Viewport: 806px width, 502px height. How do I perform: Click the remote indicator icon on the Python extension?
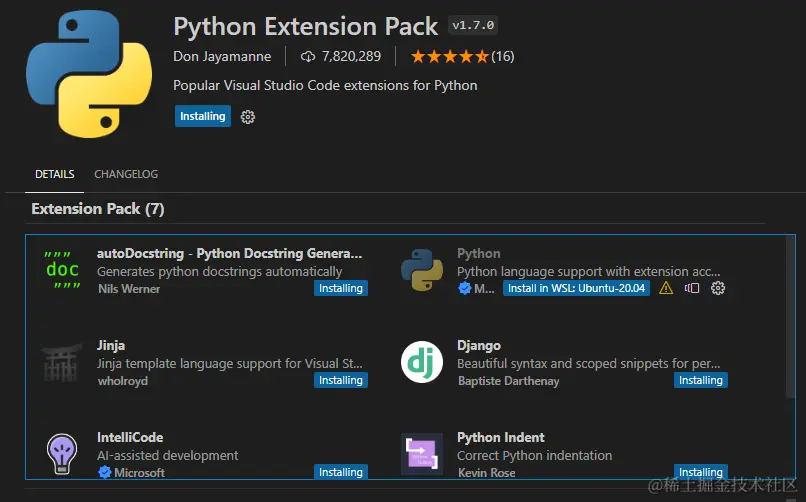[x=692, y=288]
